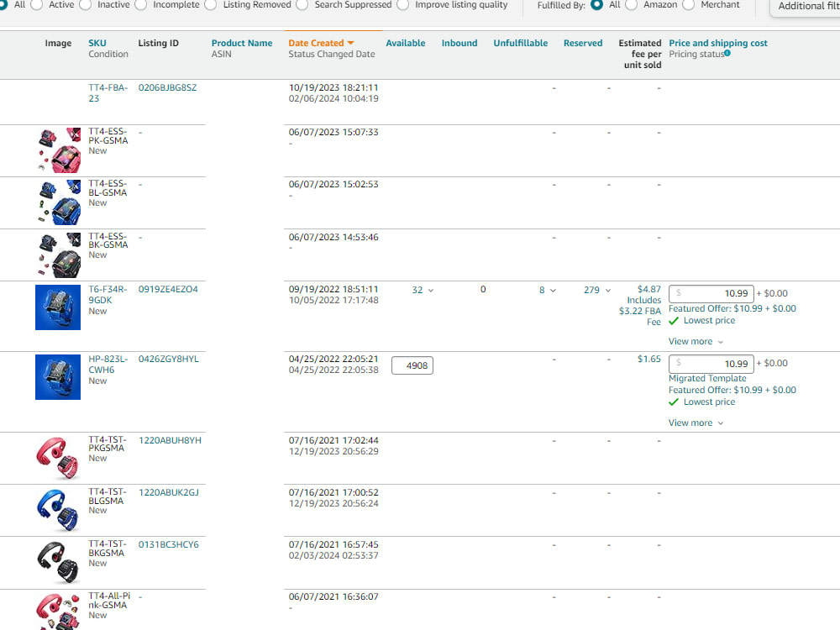Open SKU HP-823L-CWH6 link

tap(108, 365)
